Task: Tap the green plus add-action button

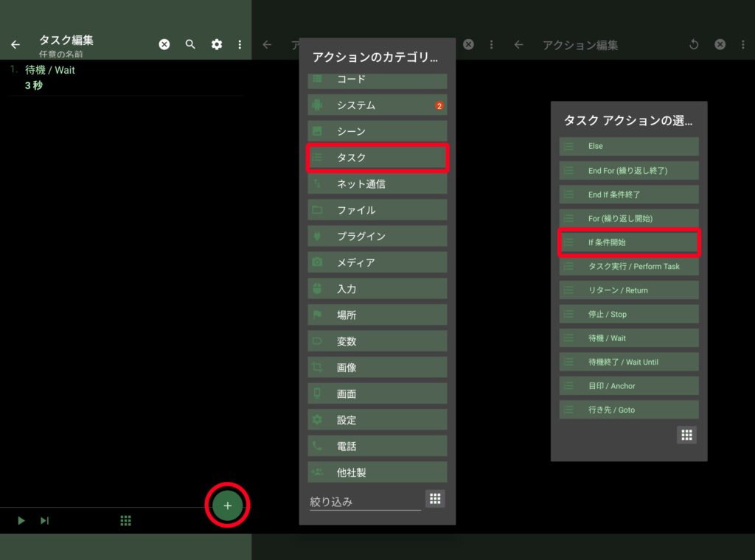Action: point(227,506)
